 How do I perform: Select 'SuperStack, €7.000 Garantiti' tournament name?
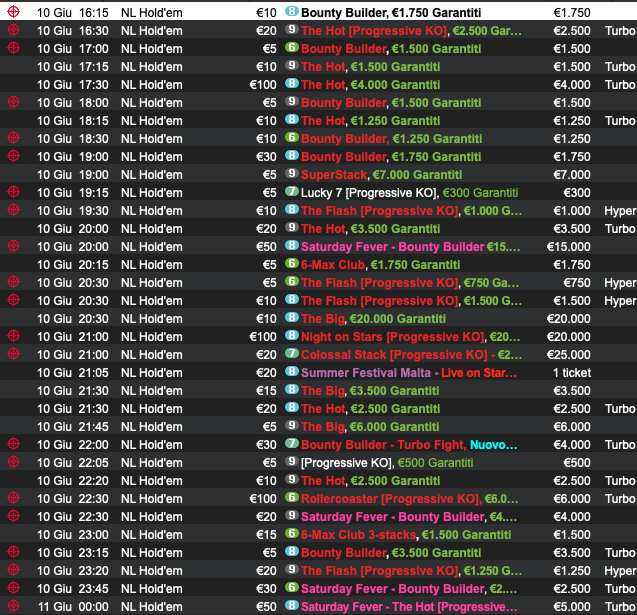pos(381,175)
